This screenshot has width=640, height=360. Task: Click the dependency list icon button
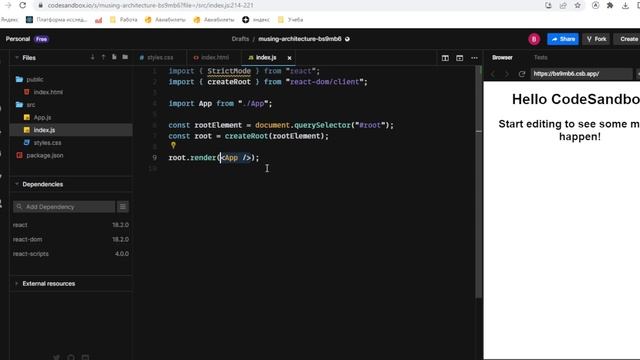(123, 207)
